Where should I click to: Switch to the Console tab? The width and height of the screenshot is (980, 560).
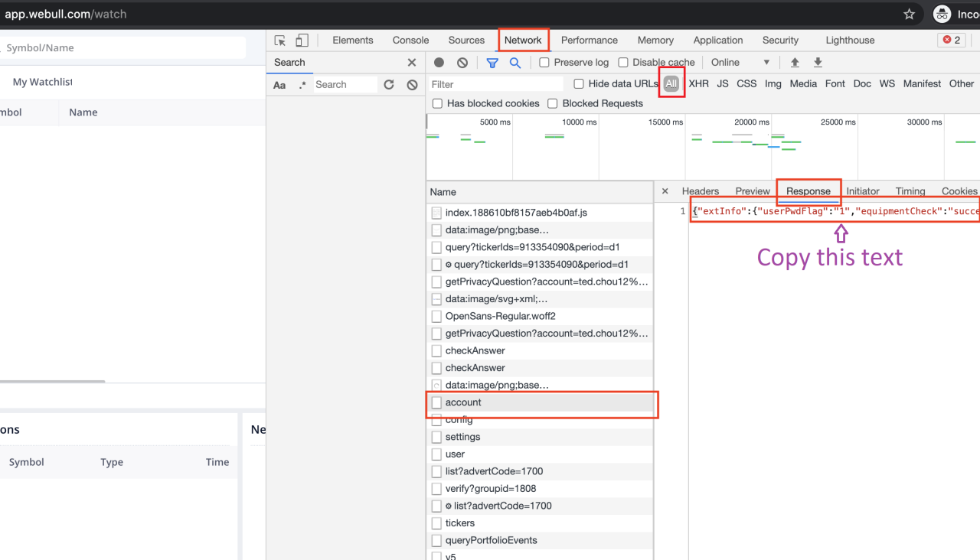click(410, 41)
